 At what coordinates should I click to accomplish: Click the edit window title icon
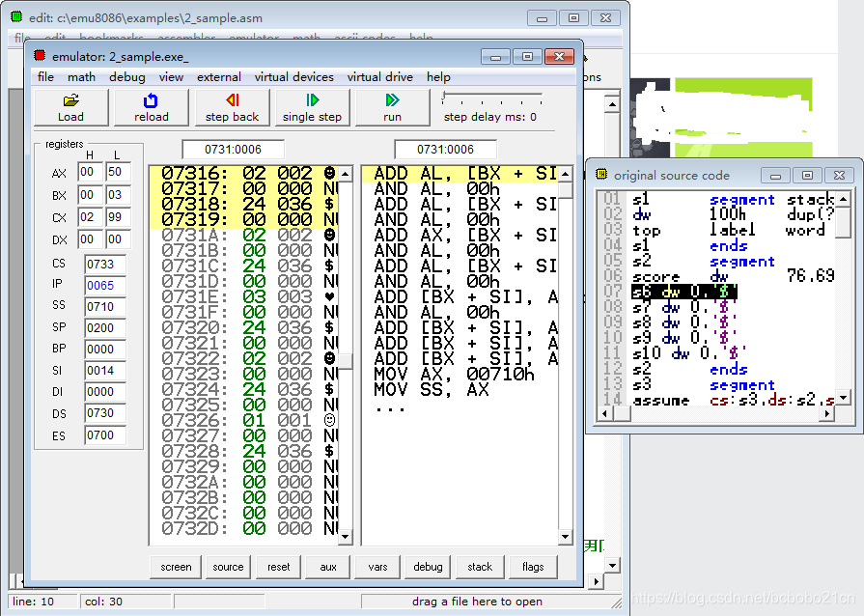(16, 17)
